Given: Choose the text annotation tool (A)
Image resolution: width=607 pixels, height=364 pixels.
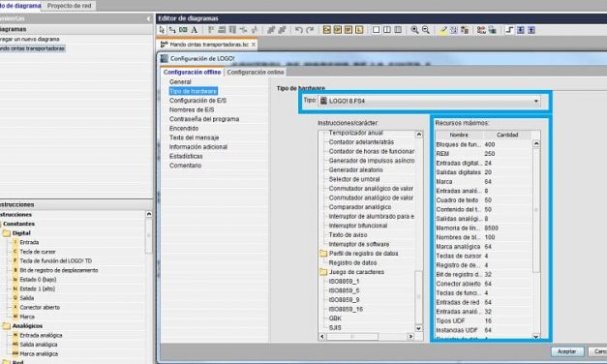Looking at the screenshot, I should pyautogui.click(x=195, y=30).
